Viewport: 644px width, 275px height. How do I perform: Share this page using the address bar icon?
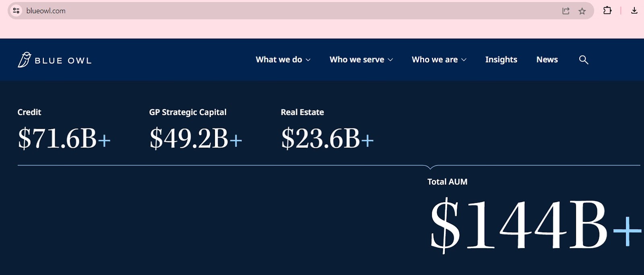point(566,11)
